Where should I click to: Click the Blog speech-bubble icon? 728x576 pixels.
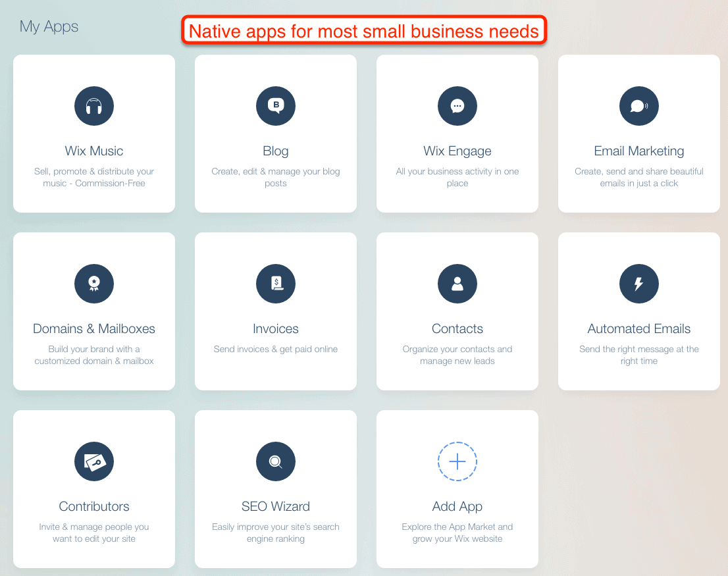(276, 106)
